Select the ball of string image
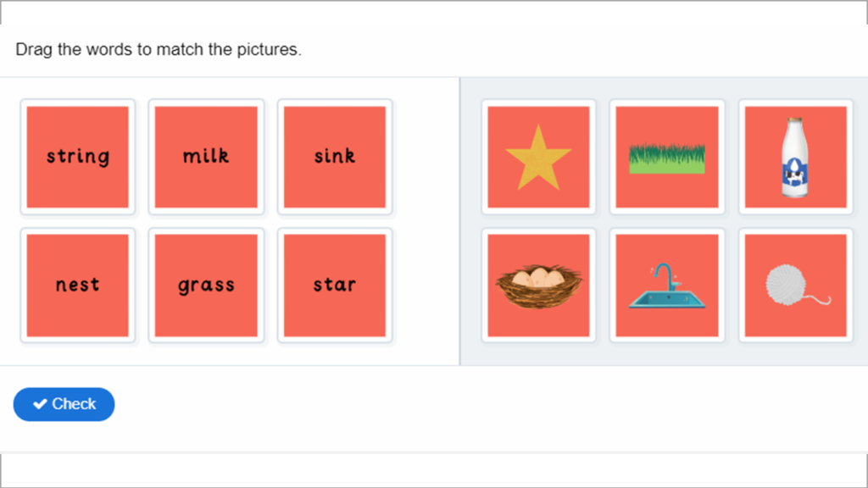This screenshot has width=868, height=488. pyautogui.click(x=795, y=285)
